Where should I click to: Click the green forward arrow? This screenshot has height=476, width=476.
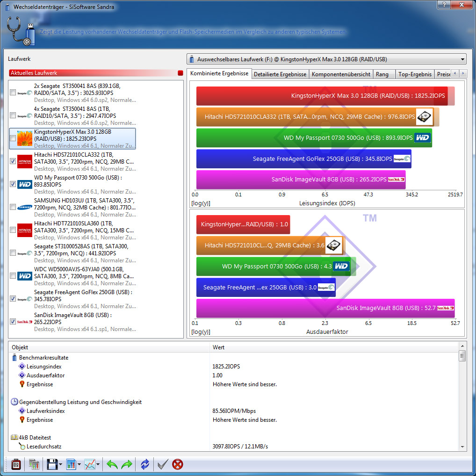[x=127, y=464]
